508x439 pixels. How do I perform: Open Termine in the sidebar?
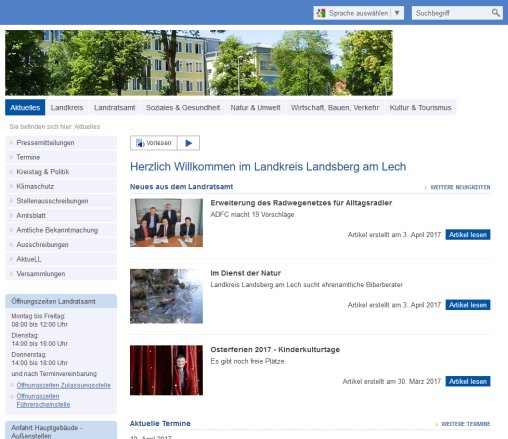[x=61, y=157]
